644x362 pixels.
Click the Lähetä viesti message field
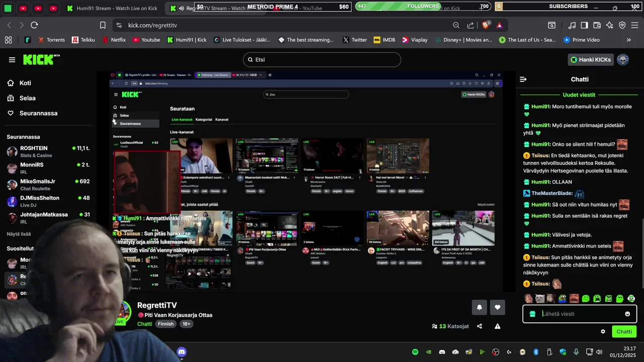(580, 314)
